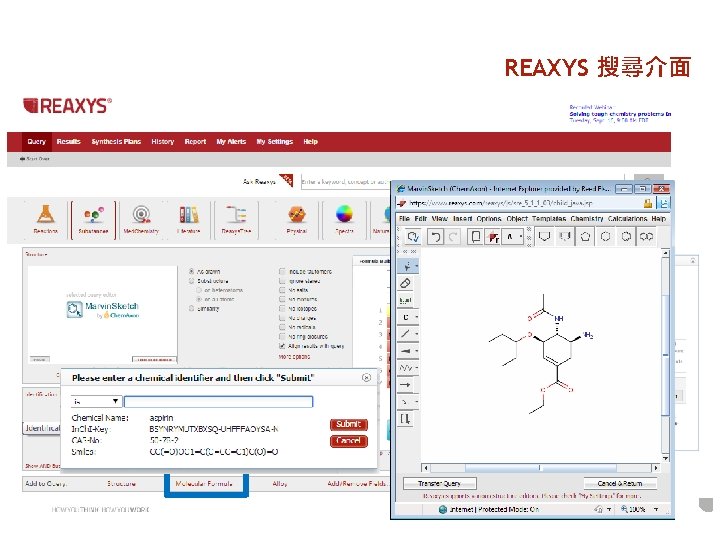This screenshot has width=720, height=540.
Task: Enable the Include tautomers checkbox
Action: tap(282, 271)
